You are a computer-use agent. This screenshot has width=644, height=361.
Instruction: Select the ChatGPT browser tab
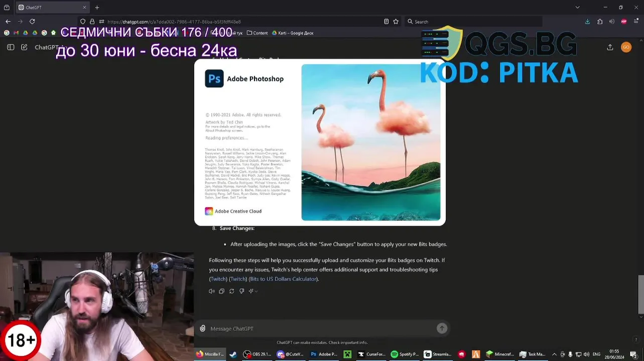(53, 8)
